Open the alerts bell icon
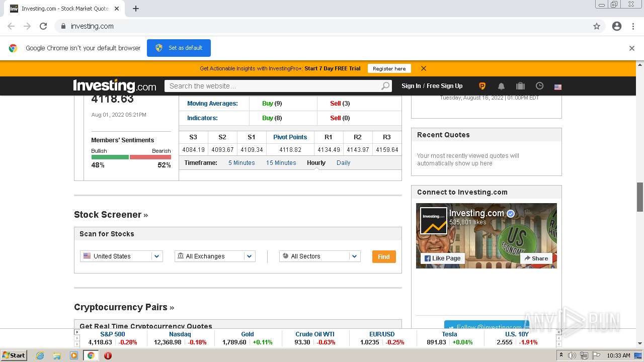Image resolution: width=644 pixels, height=362 pixels. [x=501, y=86]
